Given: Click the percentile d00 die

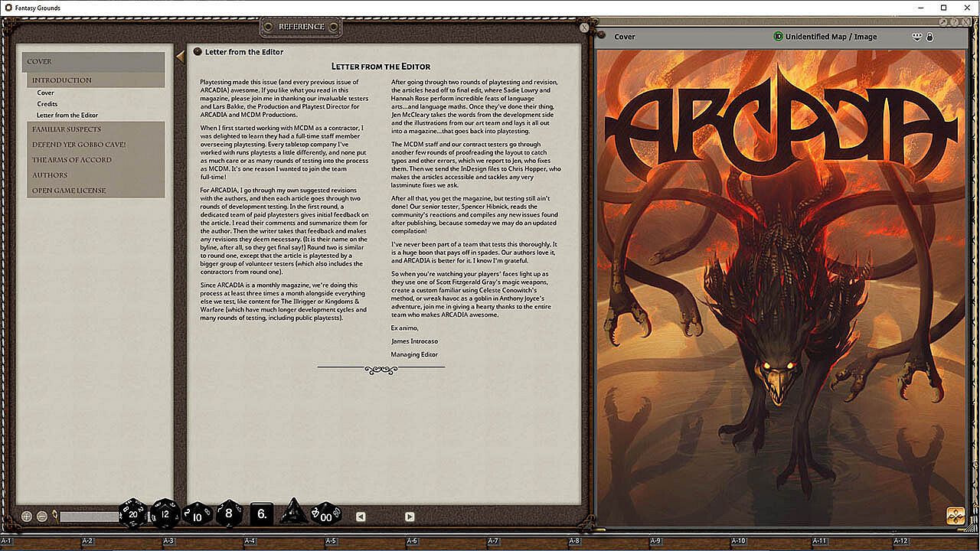Looking at the screenshot, I should pyautogui.click(x=325, y=514).
